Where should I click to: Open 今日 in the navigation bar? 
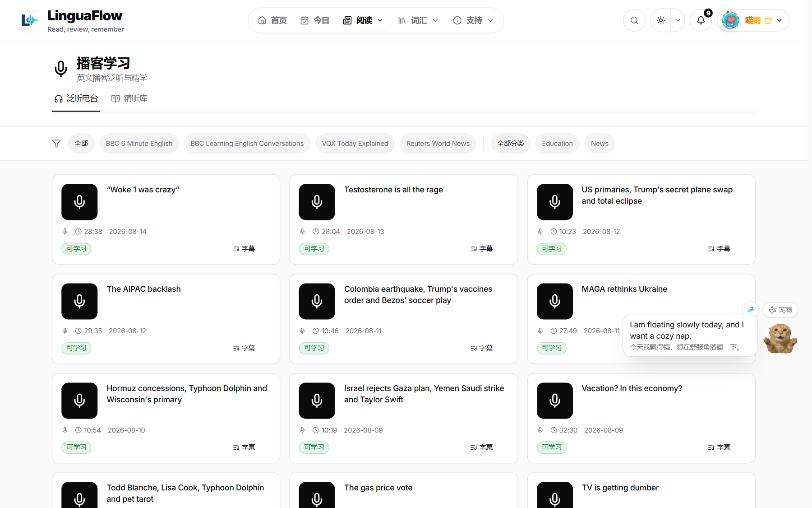tap(315, 20)
